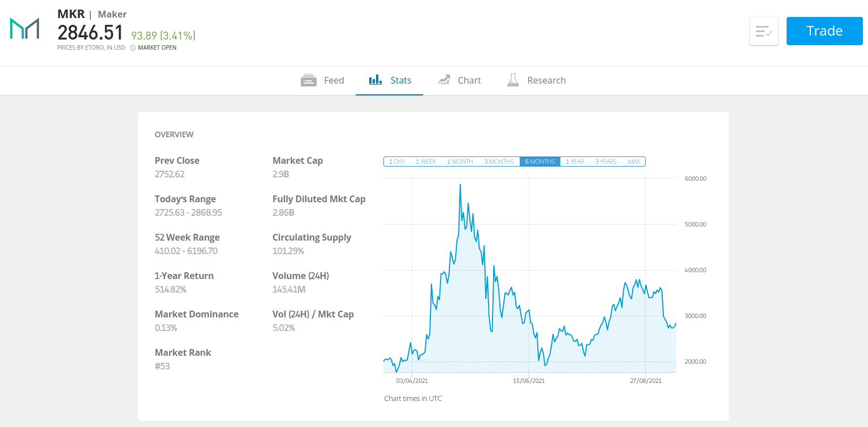The width and height of the screenshot is (868, 427).
Task: Switch to the Feed tab
Action: pyautogui.click(x=322, y=80)
